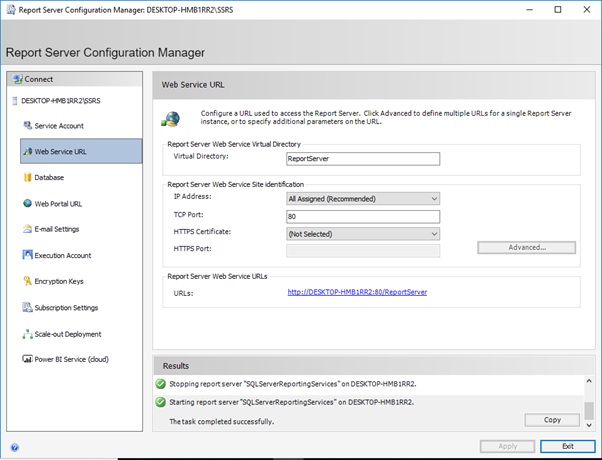Go to Web Portal URL page
The height and width of the screenshot is (460, 602).
[58, 204]
